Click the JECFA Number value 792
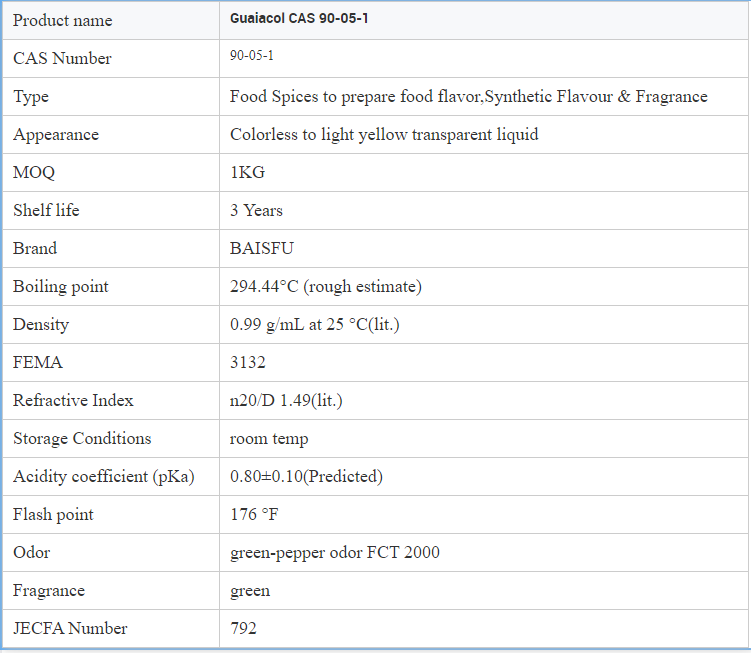Viewport: 751px width, 653px height. point(243,629)
